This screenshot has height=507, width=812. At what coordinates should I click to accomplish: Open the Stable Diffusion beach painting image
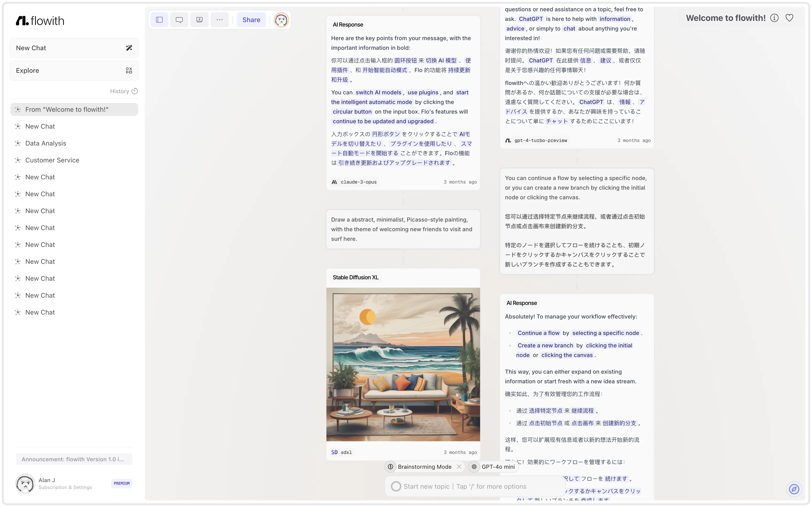point(403,364)
